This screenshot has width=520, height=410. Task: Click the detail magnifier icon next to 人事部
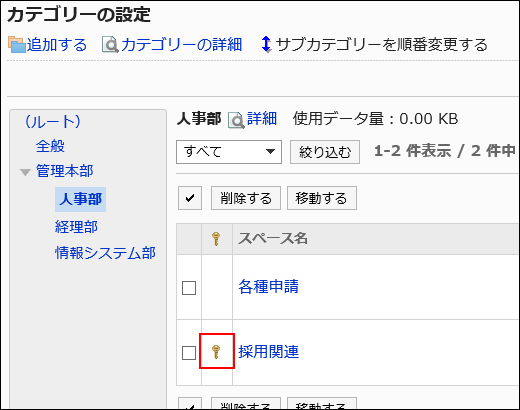pyautogui.click(x=236, y=120)
